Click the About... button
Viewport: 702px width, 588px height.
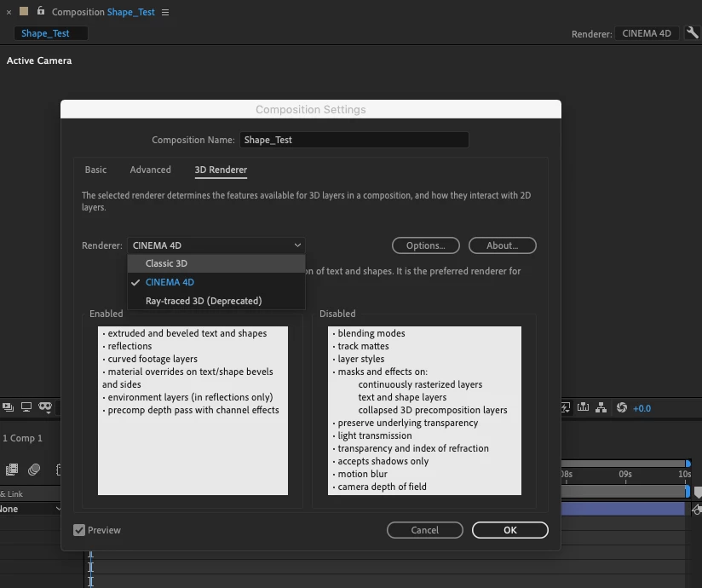point(503,245)
